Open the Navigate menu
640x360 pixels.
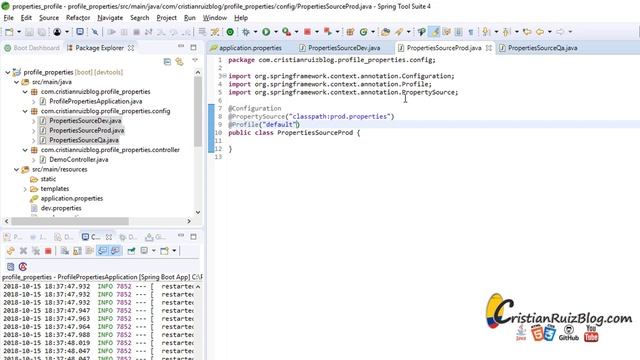tap(110, 18)
